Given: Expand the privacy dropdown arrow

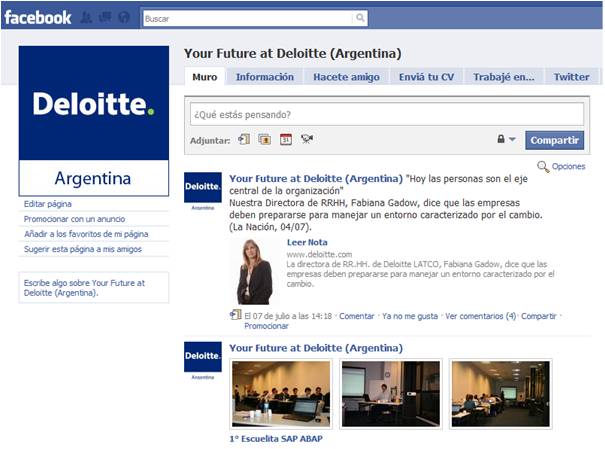Looking at the screenshot, I should [x=512, y=139].
